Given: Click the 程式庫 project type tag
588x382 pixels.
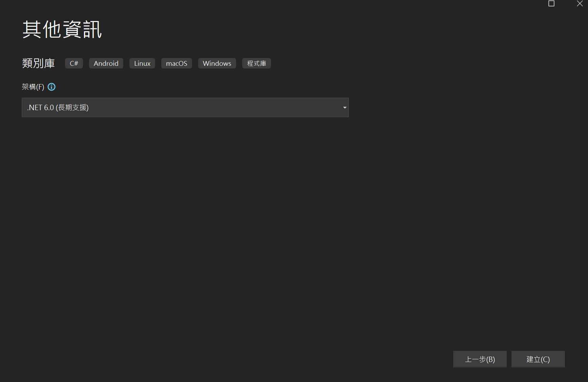Looking at the screenshot, I should coord(256,63).
